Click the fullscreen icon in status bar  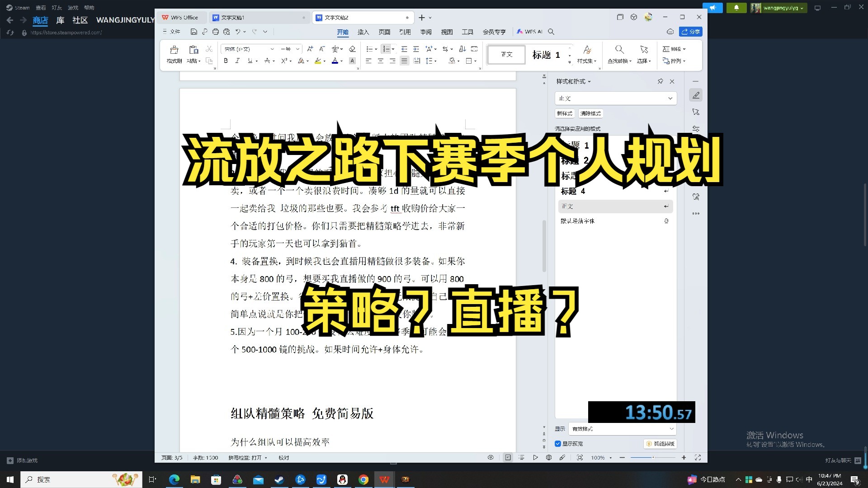click(x=698, y=458)
